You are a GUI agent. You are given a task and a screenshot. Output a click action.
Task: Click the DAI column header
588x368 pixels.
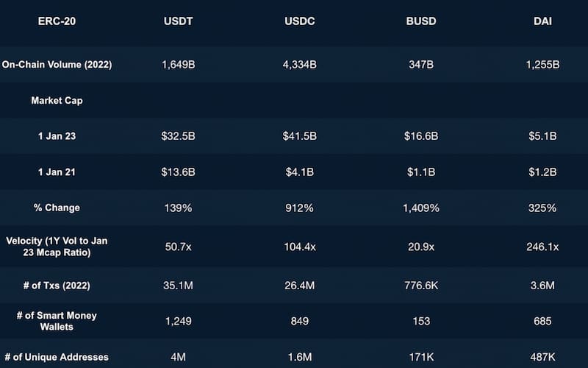click(542, 21)
